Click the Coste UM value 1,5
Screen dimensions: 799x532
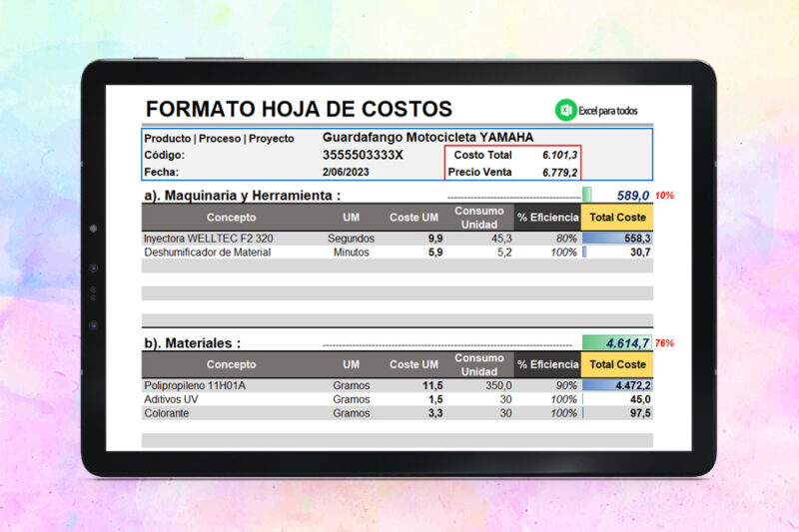[435, 399]
